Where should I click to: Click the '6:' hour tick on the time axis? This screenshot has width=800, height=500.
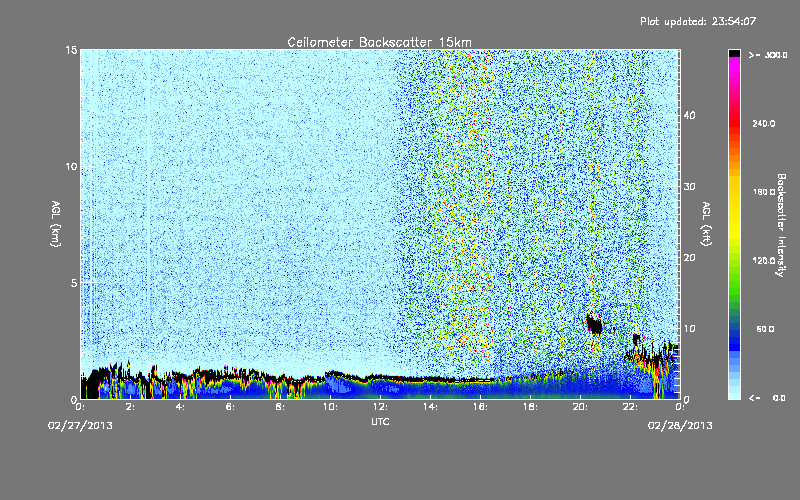pos(230,407)
